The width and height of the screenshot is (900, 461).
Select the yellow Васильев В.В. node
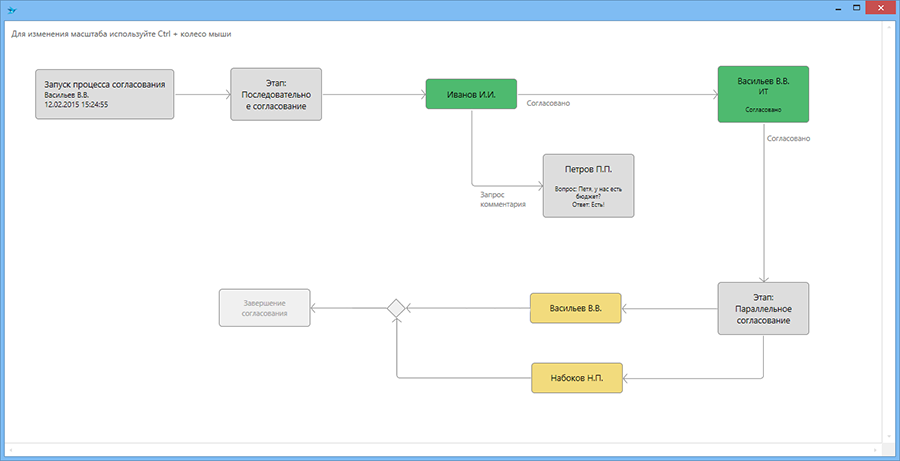[576, 308]
